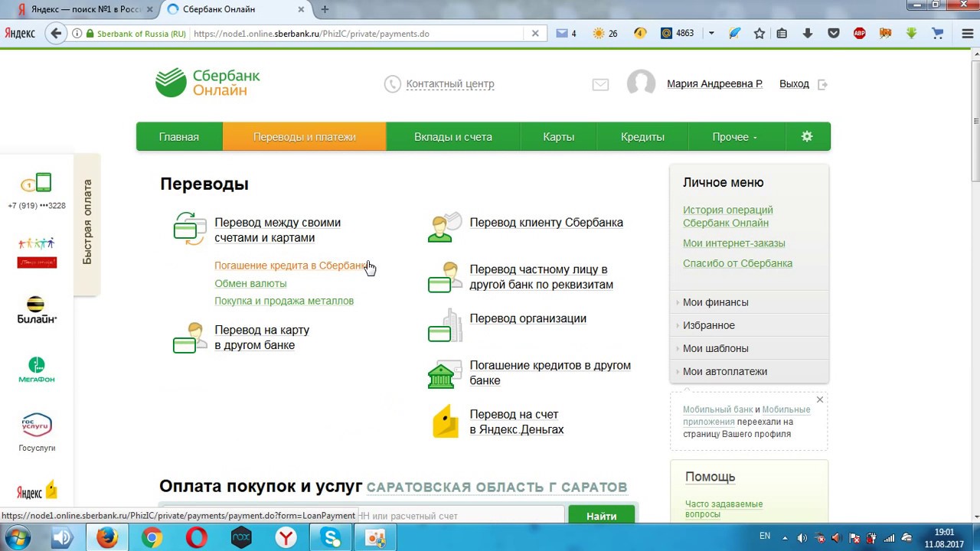980x551 pixels.
Task: Click the mail counter icon showing 4
Action: pyautogui.click(x=566, y=34)
